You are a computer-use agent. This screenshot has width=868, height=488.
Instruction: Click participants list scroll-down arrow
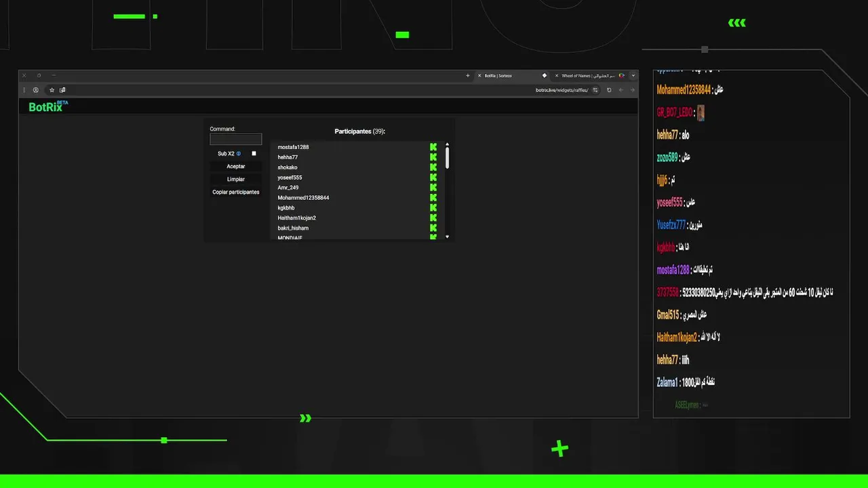pyautogui.click(x=447, y=237)
